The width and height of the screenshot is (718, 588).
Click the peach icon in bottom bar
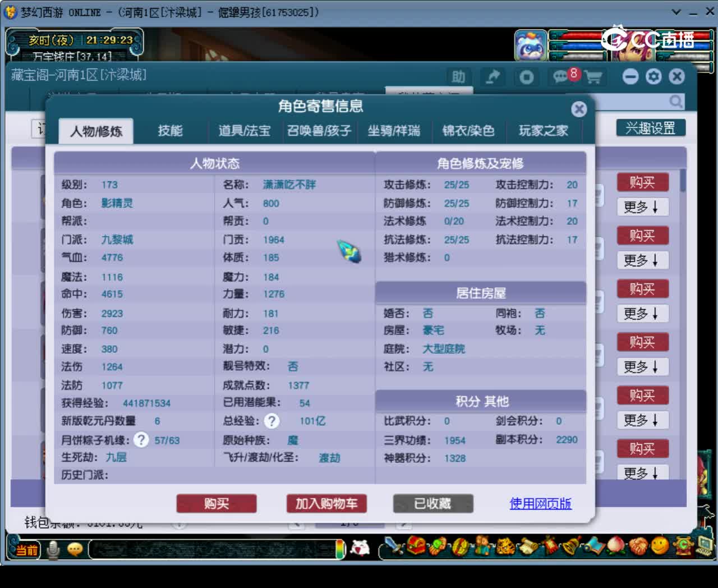coord(615,546)
